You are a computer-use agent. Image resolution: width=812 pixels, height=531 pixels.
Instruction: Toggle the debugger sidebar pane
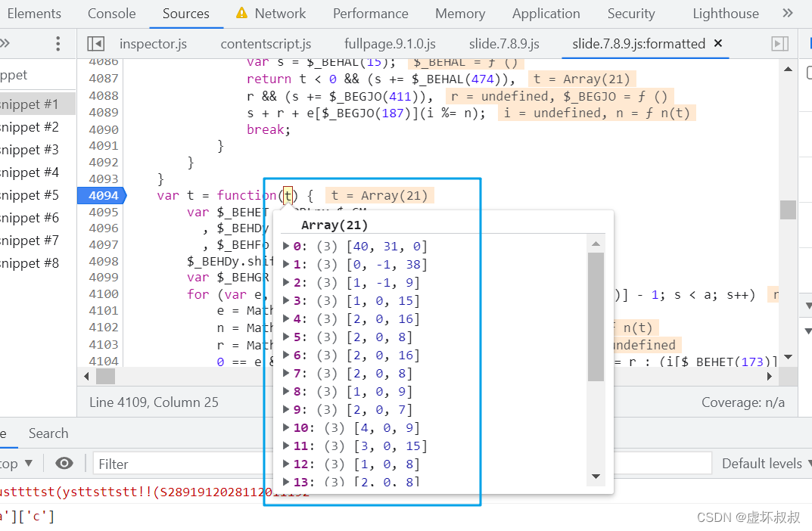780,43
